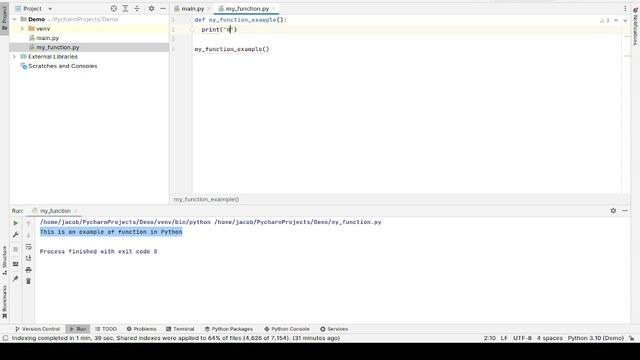Click the indexing completed status message
Screen dimensions: 640x360
click(x=176, y=338)
